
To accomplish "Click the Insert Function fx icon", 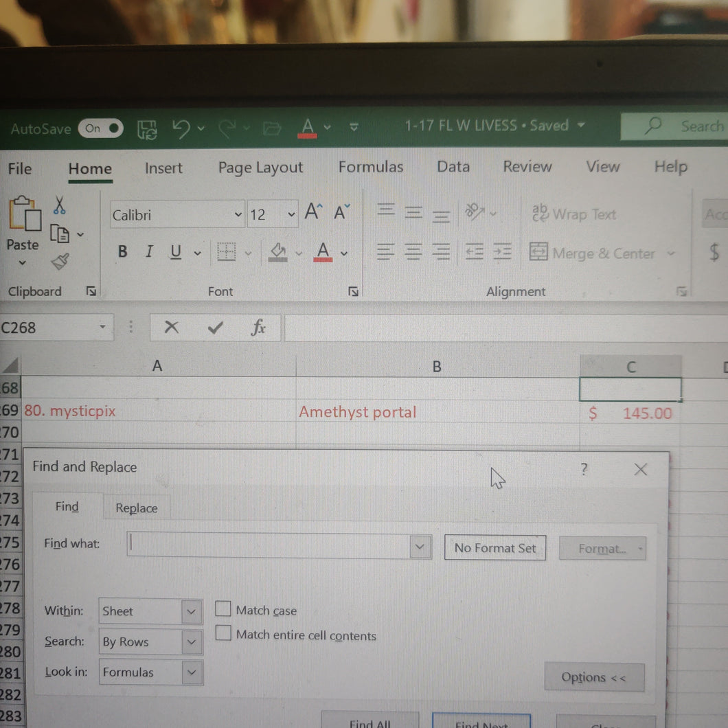I will pos(258,328).
